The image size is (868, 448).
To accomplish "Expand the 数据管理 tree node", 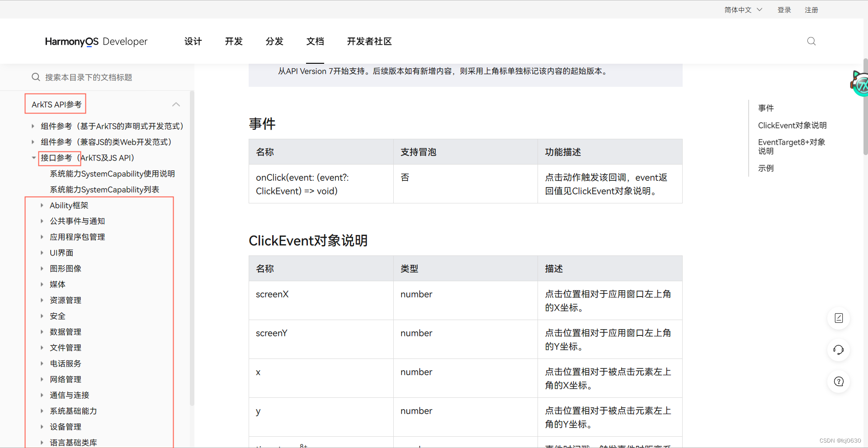I will tap(42, 332).
